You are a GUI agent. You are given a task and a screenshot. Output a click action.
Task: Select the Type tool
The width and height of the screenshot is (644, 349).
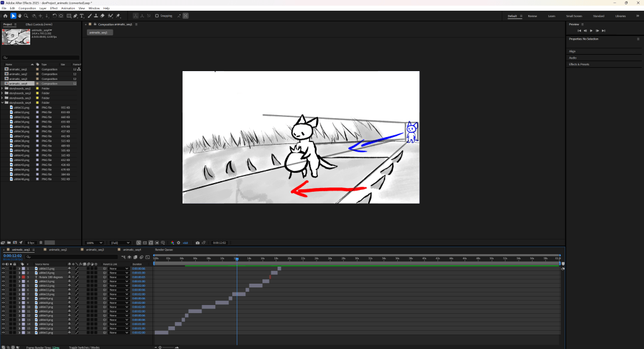(x=82, y=16)
